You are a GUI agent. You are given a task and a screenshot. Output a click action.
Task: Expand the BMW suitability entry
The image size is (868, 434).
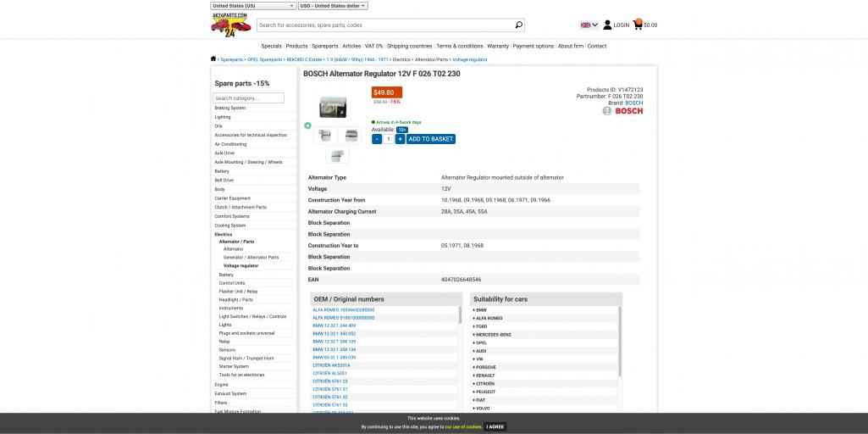click(x=479, y=310)
